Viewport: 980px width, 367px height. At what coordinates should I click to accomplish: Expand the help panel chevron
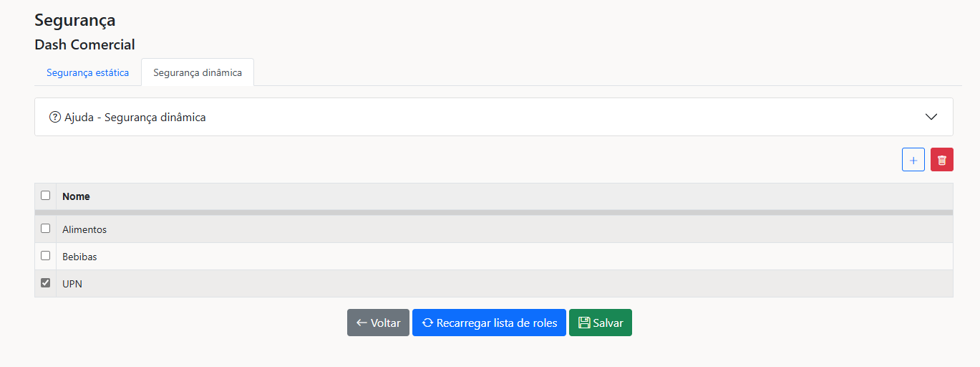click(931, 117)
